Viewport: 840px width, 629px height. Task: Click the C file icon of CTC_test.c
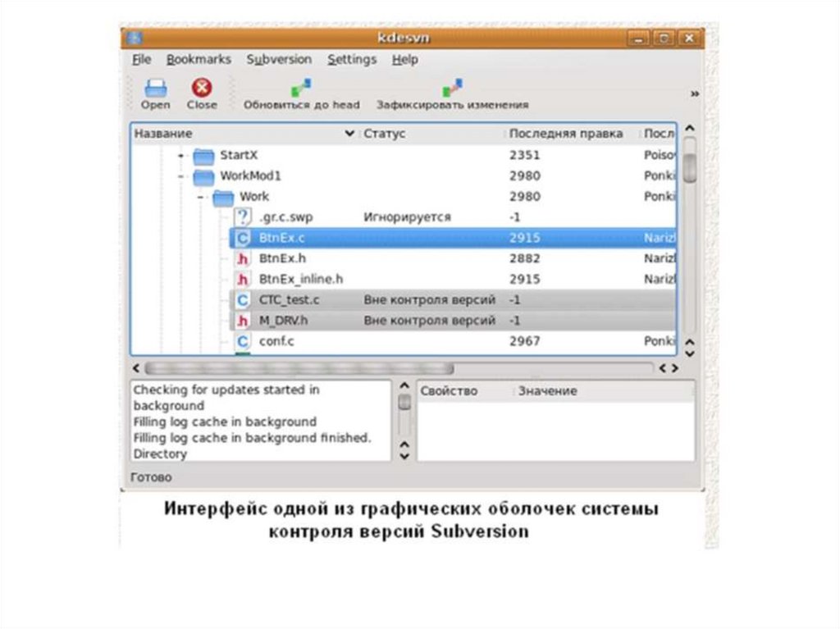coord(243,300)
